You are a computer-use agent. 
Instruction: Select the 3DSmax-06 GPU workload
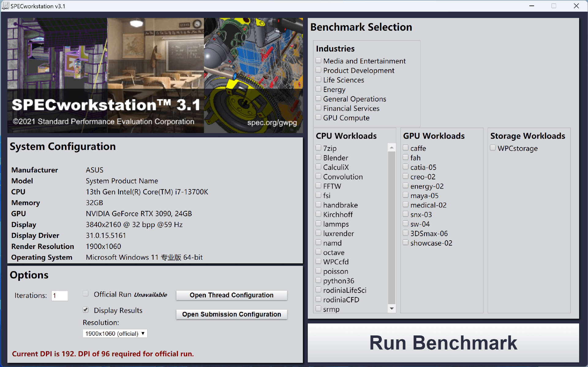point(405,233)
